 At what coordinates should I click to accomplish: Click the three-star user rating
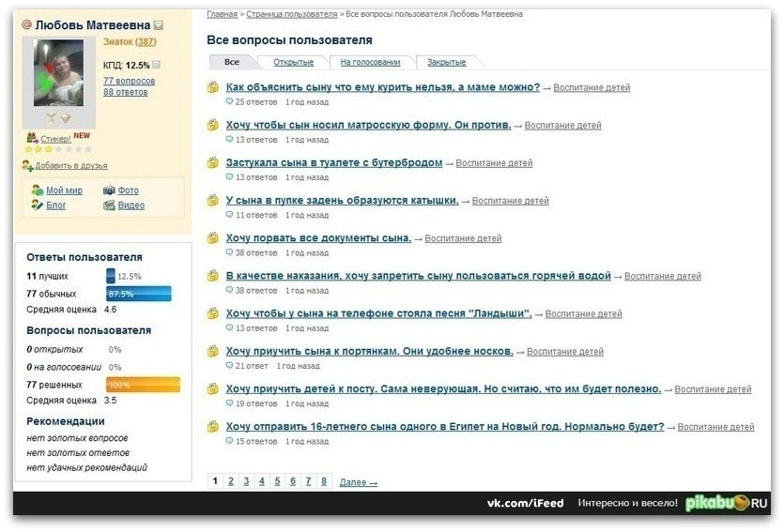point(58,149)
